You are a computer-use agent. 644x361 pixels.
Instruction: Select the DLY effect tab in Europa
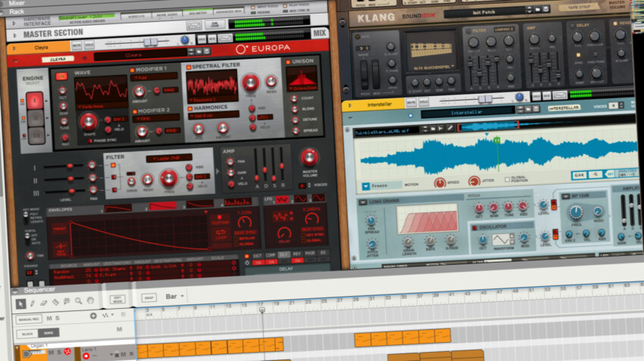[283, 255]
